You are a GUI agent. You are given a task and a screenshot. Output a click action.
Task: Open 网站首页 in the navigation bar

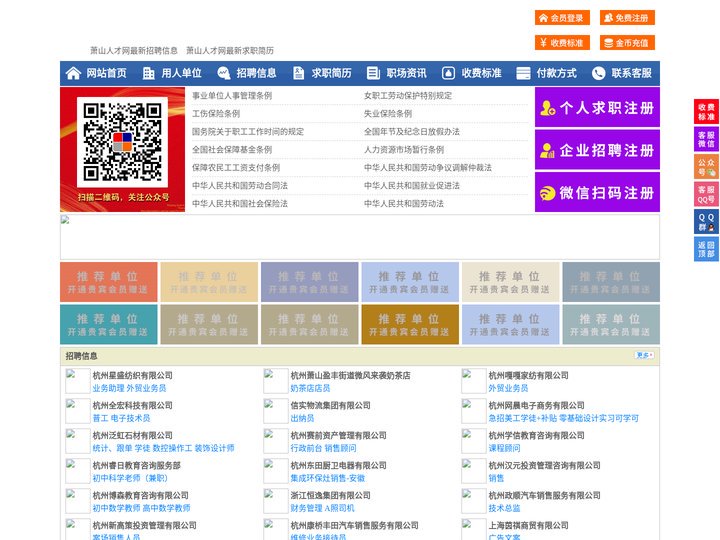click(107, 73)
